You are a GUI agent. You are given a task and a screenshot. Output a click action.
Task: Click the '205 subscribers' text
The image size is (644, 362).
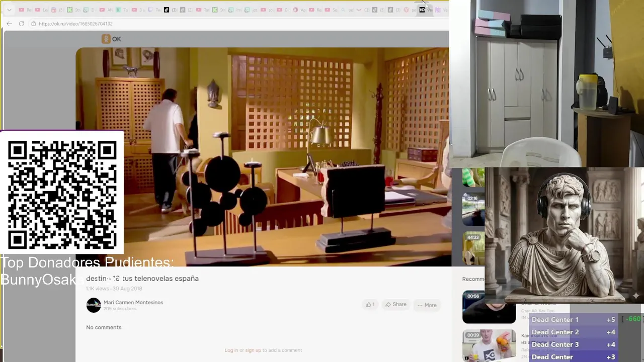120,309
